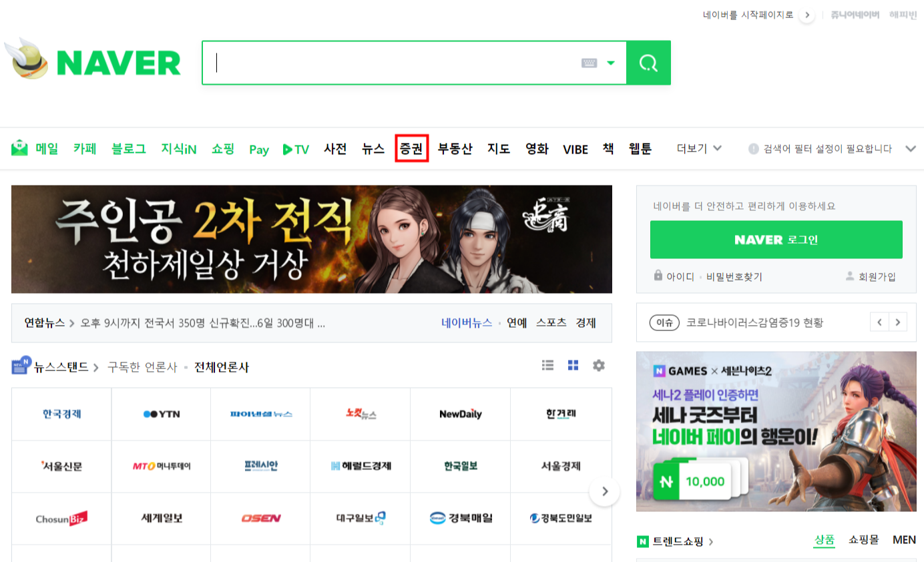This screenshot has height=562, width=924.
Task: Click the 검색어 필터 설정 notice text
Action: point(828,149)
